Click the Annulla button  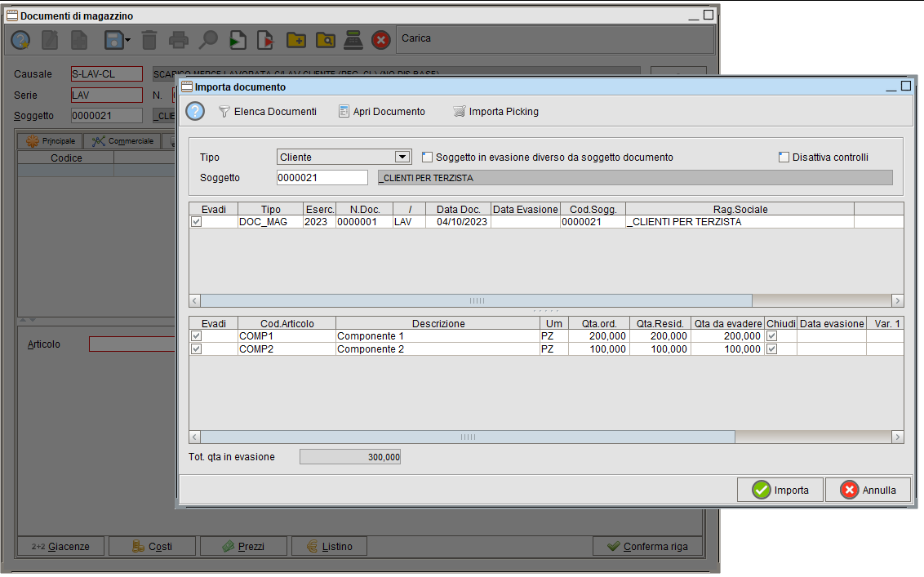868,490
